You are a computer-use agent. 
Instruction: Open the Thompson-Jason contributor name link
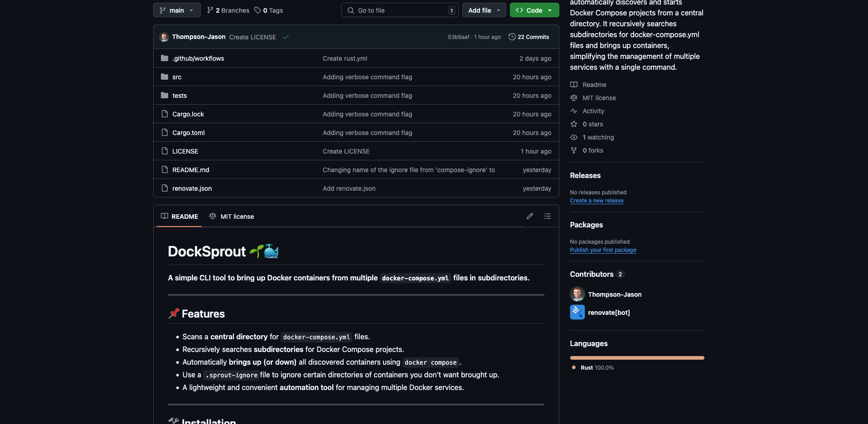[615, 294]
